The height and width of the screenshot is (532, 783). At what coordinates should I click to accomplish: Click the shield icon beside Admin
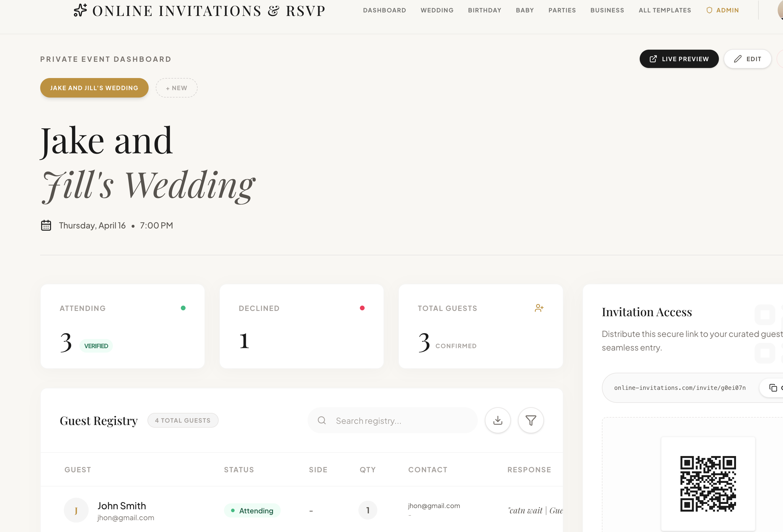[x=709, y=10]
